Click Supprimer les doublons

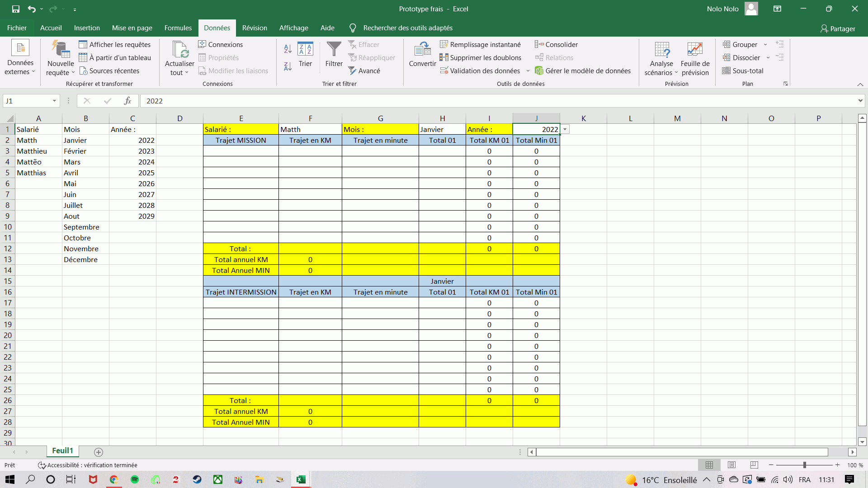coord(481,58)
